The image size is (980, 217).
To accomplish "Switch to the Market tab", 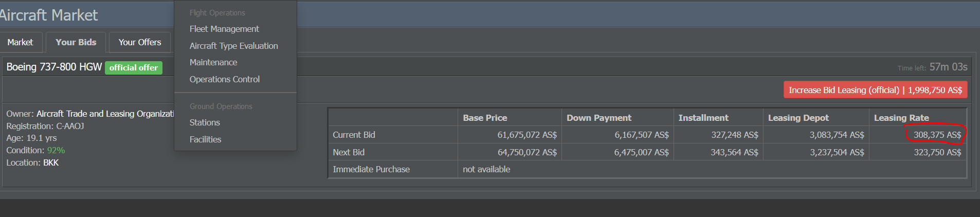I will point(20,42).
